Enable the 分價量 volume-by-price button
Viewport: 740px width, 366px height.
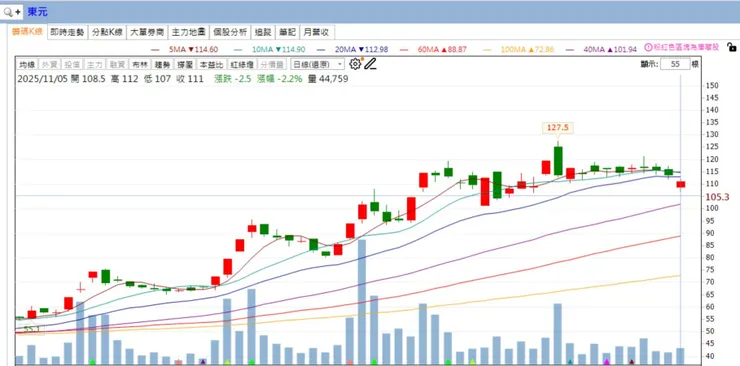pos(271,65)
